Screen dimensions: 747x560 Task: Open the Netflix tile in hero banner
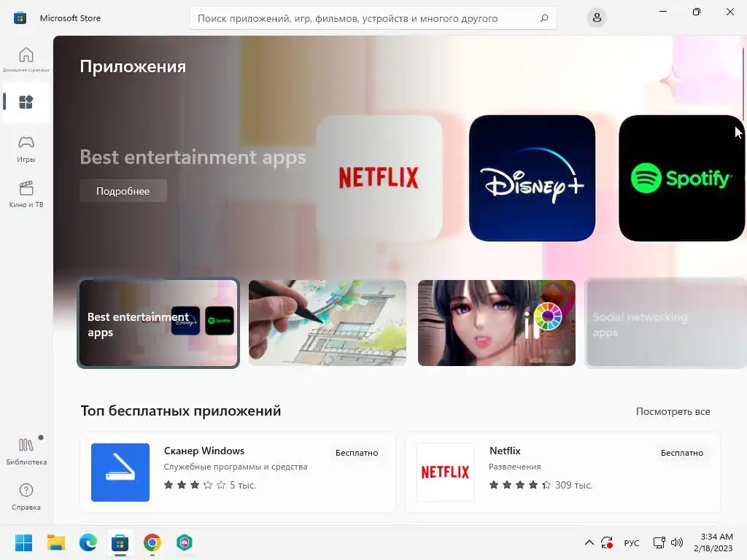point(379,178)
